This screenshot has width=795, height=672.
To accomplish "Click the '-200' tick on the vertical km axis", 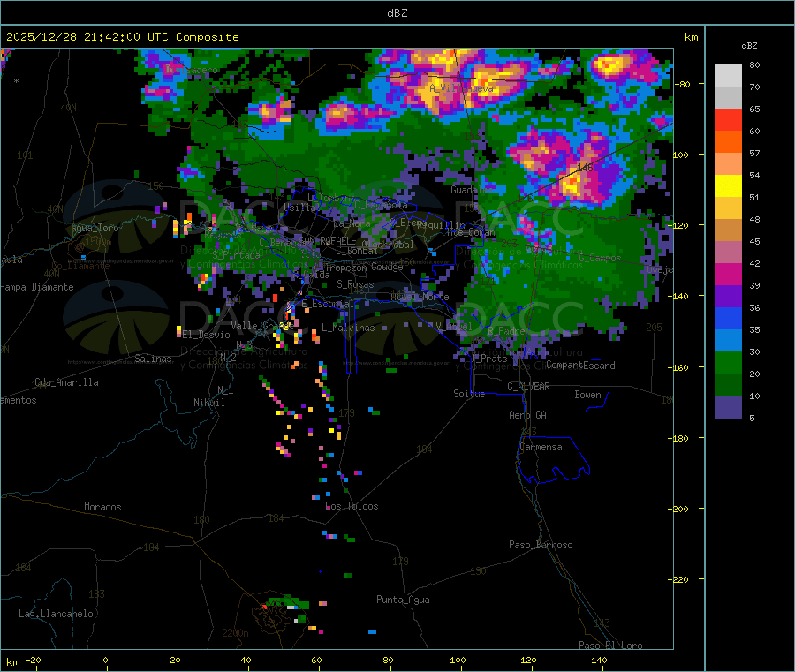I will point(678,509).
